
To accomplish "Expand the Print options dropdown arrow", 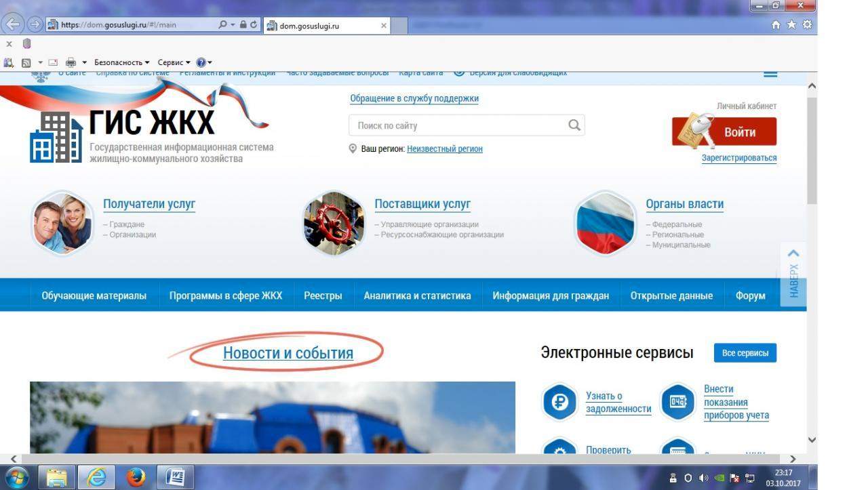I will [x=85, y=62].
